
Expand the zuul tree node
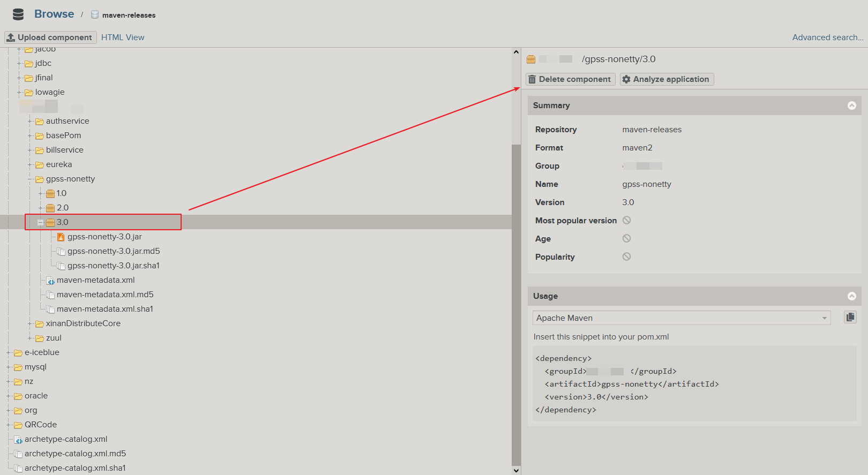click(30, 338)
